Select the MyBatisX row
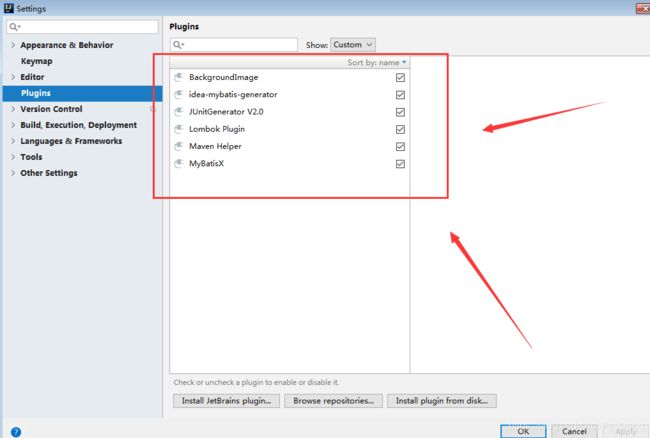Image resolution: width=650 pixels, height=438 pixels. 289,164
